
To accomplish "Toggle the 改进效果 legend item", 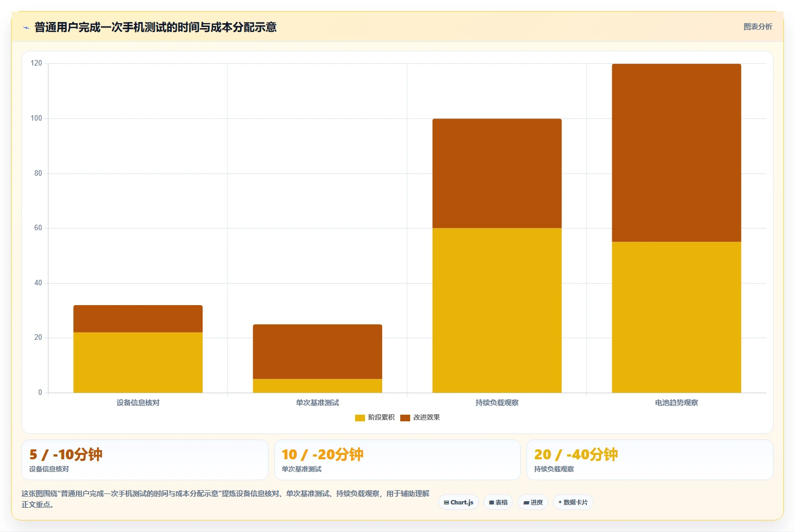I will coord(420,417).
